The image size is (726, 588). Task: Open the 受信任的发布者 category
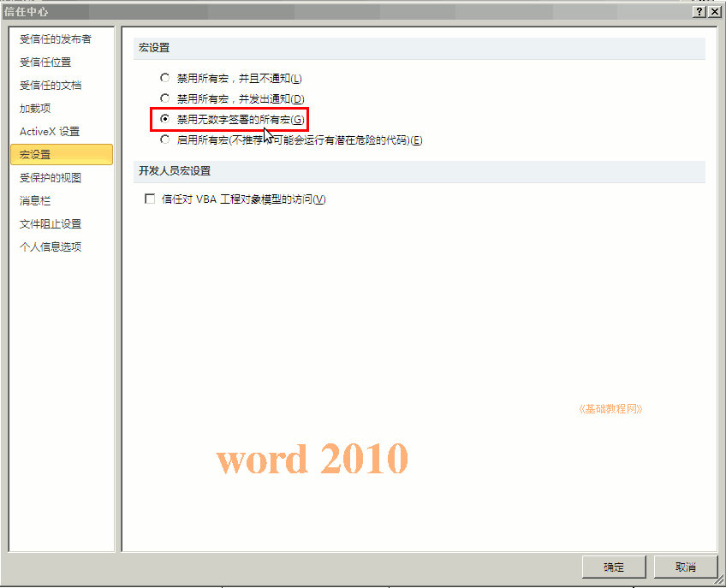click(56, 39)
